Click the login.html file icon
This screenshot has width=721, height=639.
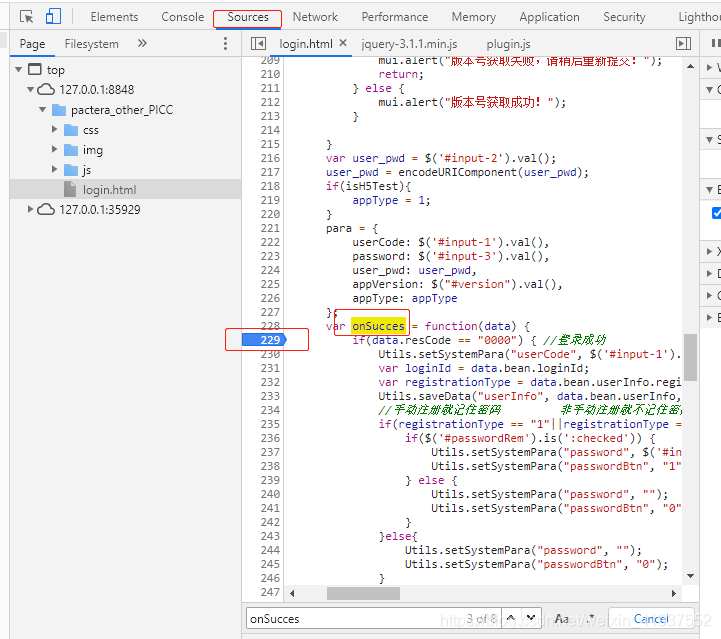pos(70,189)
